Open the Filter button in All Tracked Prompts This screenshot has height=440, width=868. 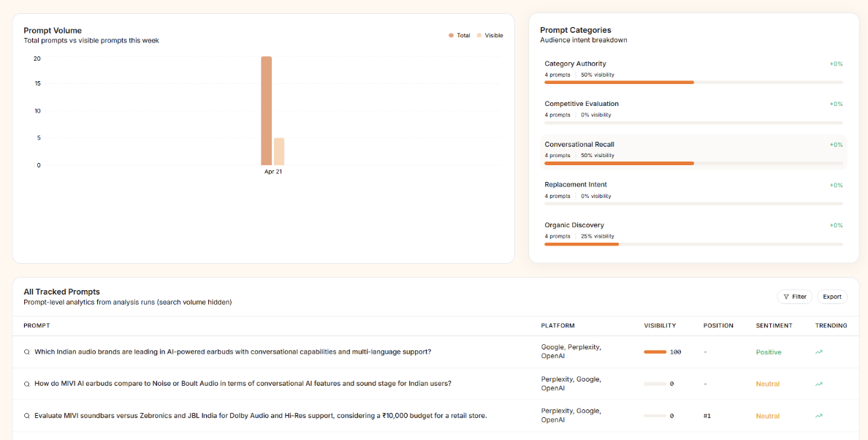pyautogui.click(x=794, y=297)
